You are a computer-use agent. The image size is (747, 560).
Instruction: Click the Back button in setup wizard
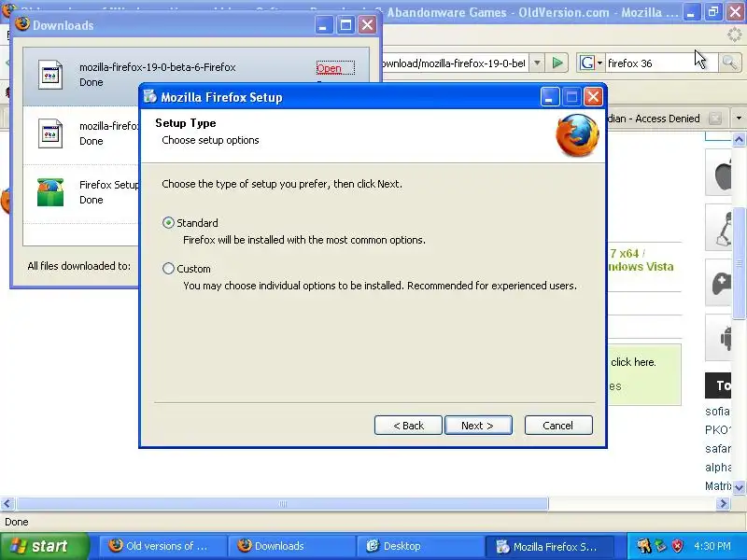click(408, 426)
